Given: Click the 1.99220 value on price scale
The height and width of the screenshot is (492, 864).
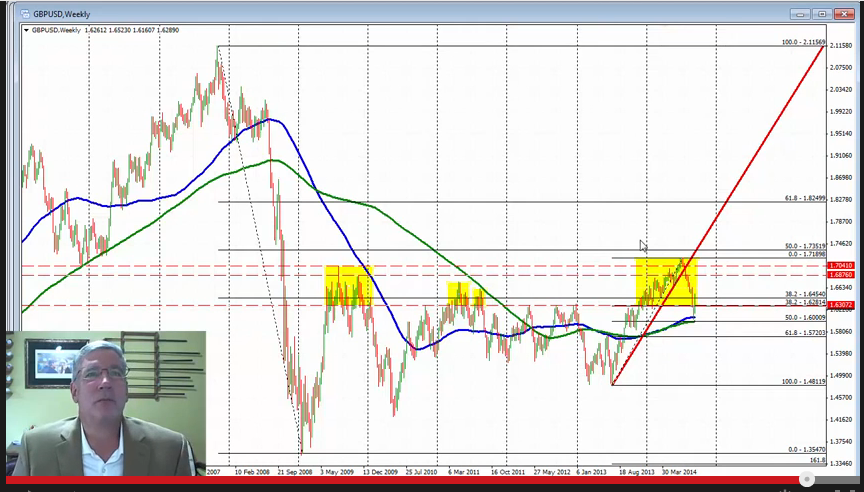Looking at the screenshot, I should point(841,112).
